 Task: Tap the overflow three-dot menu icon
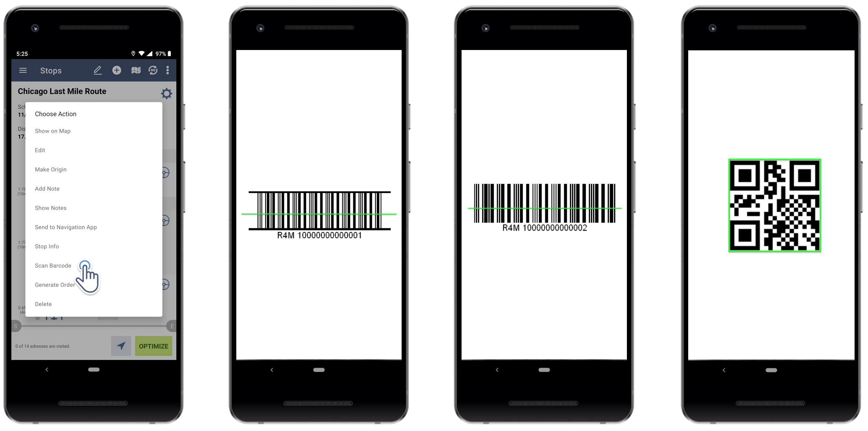pos(169,70)
